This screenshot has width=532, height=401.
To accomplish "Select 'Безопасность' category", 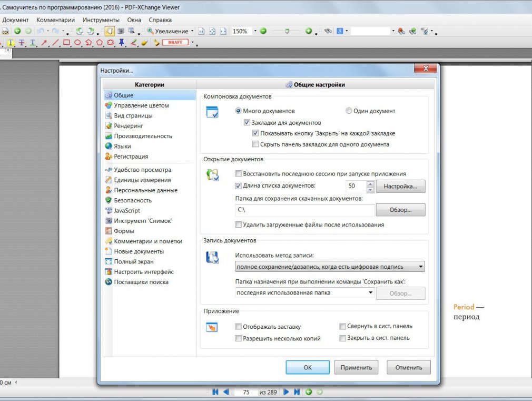I will pos(150,200).
